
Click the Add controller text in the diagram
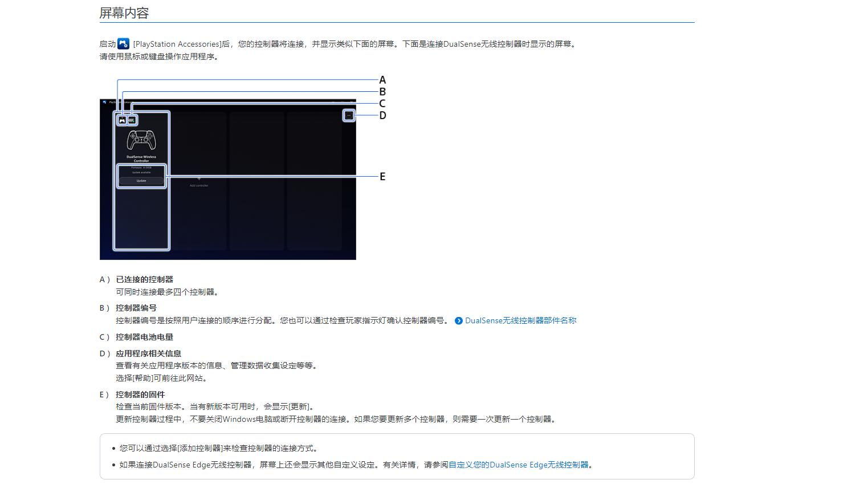pyautogui.click(x=199, y=186)
